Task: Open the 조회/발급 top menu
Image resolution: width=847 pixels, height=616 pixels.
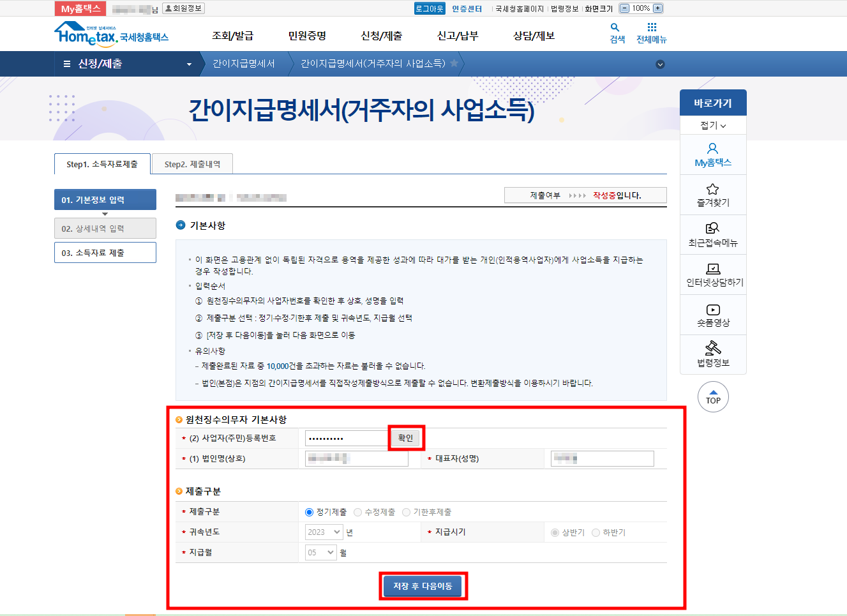Action: pos(232,36)
